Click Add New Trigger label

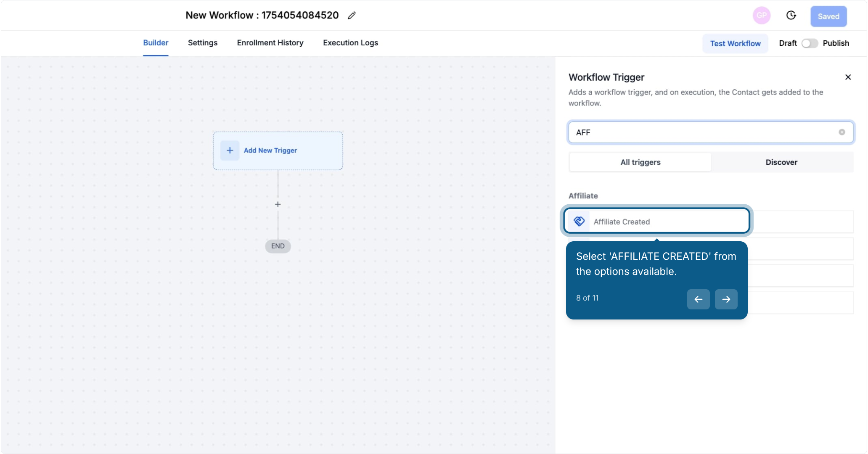270,150
